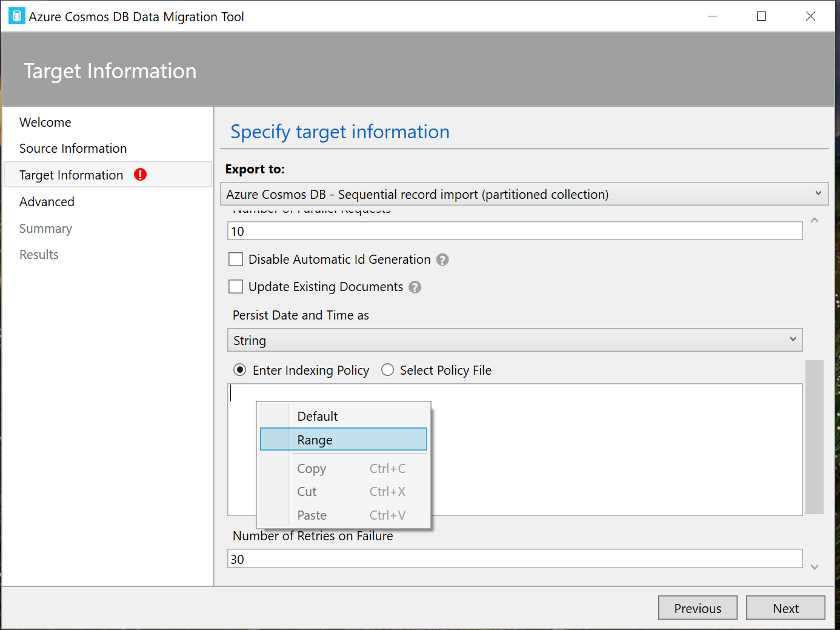Click Copy in the context menu
This screenshot has height=630, width=840.
click(x=344, y=469)
